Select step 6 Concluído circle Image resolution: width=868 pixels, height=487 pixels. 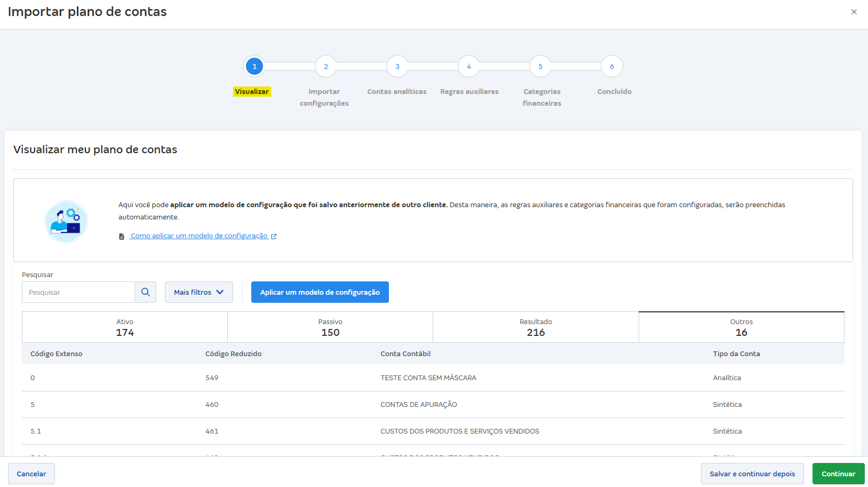coord(611,66)
